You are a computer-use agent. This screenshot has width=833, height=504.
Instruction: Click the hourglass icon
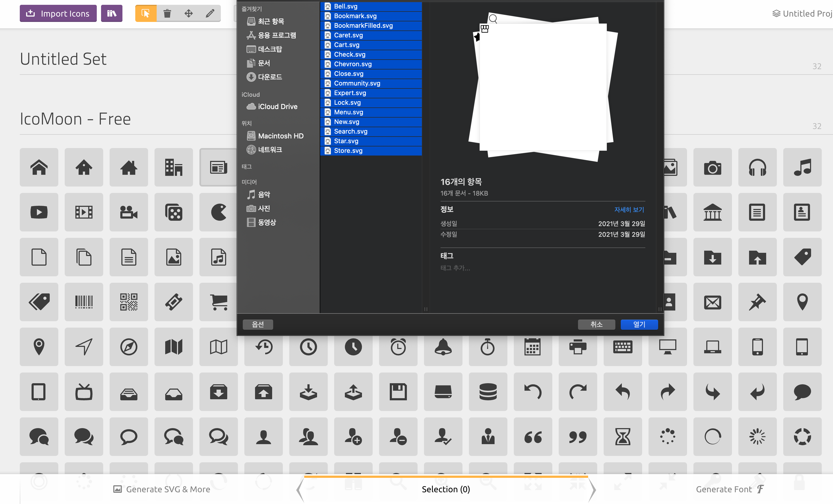(622, 437)
